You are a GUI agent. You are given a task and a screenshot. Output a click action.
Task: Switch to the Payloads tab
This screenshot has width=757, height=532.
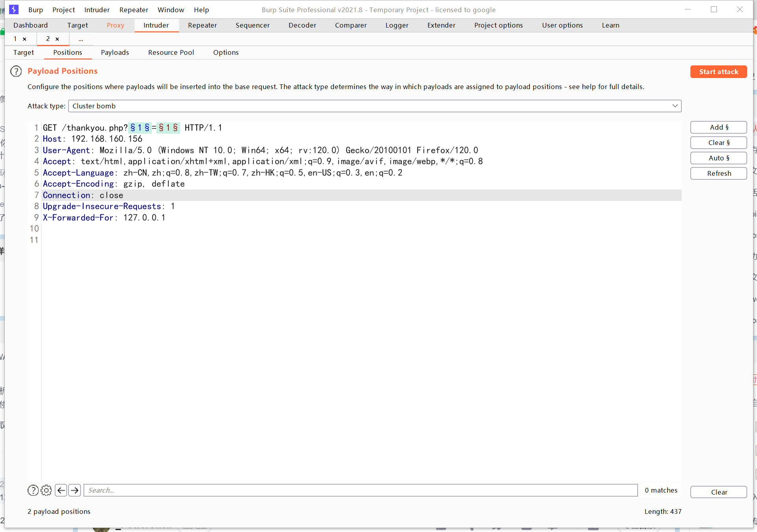click(x=115, y=52)
